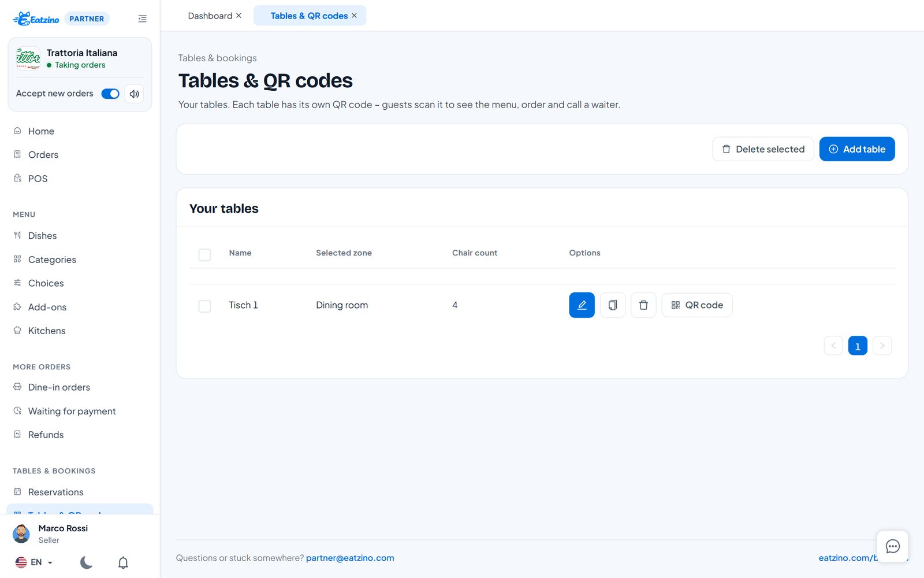
Task: Close the Dashboard tab
Action: tap(239, 16)
